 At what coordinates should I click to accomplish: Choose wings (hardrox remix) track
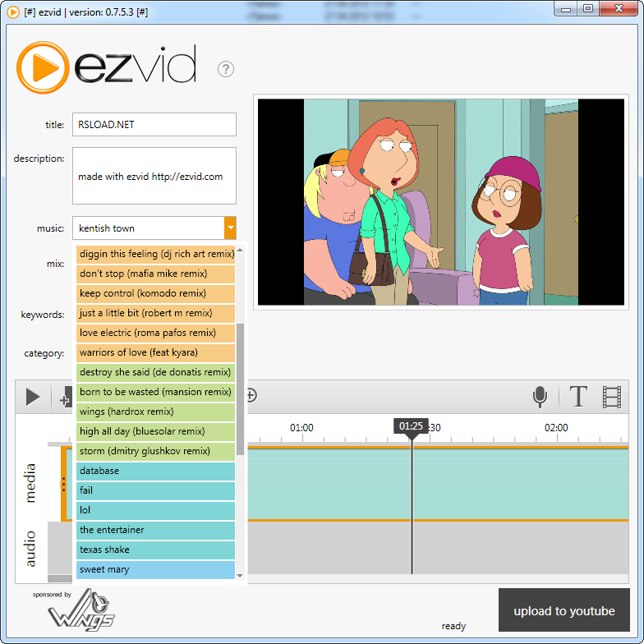tap(156, 412)
